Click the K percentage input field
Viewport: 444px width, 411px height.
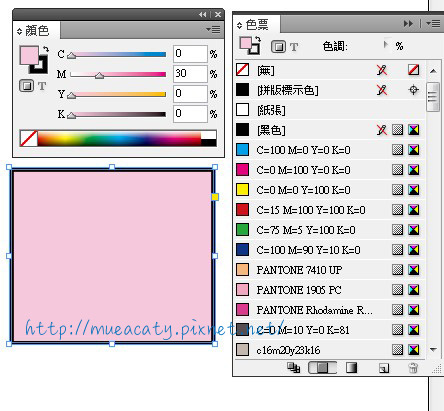190,114
